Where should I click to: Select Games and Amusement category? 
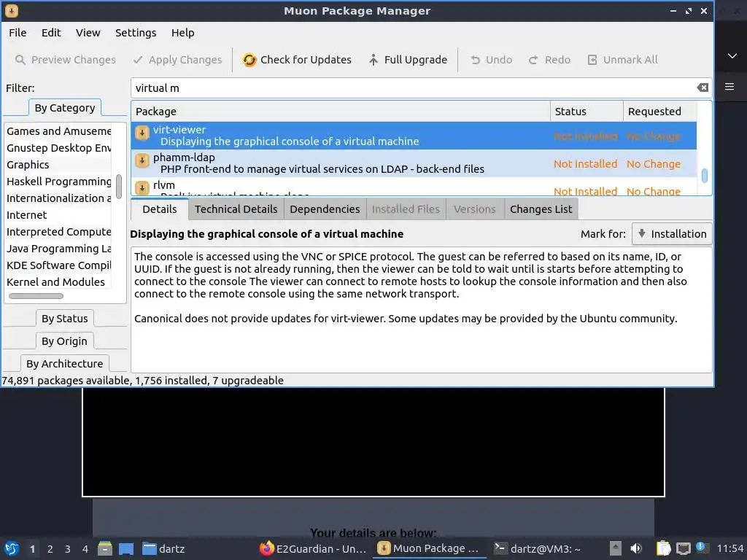(59, 131)
